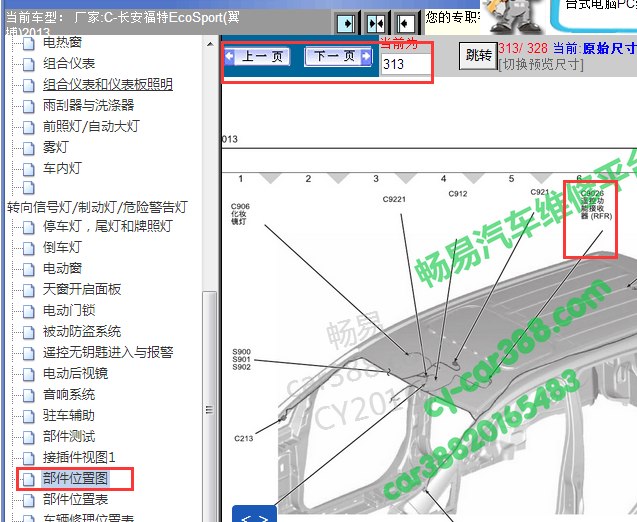
Task: Select 天窗开启面板 in the tree
Action: click(x=82, y=290)
